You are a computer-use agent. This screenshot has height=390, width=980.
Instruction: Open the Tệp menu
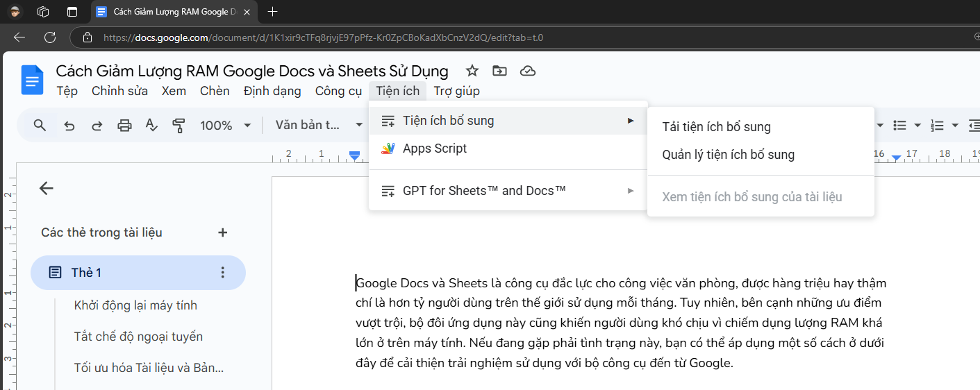pyautogui.click(x=67, y=91)
